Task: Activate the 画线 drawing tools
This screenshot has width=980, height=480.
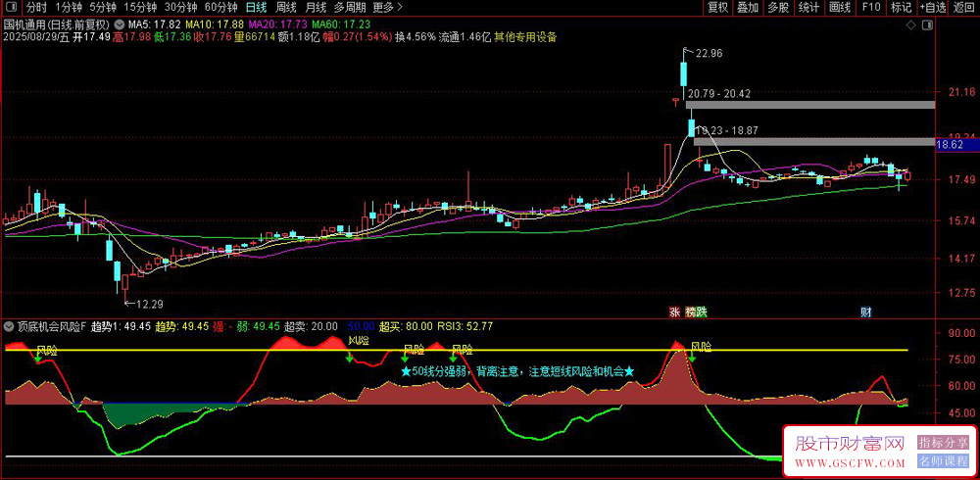Action: click(x=840, y=8)
